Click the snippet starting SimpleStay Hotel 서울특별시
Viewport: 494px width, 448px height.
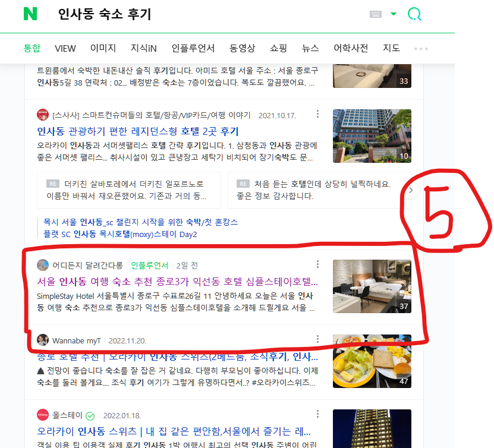tap(176, 302)
